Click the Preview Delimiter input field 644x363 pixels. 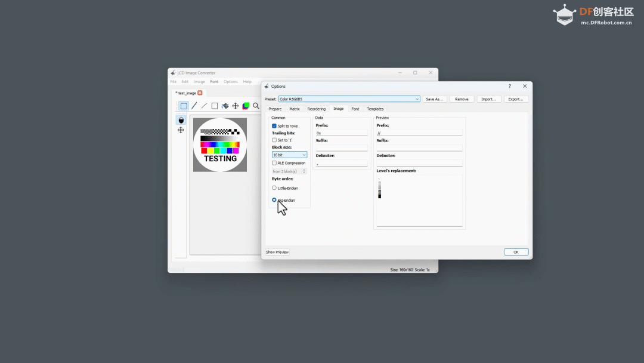point(419,163)
